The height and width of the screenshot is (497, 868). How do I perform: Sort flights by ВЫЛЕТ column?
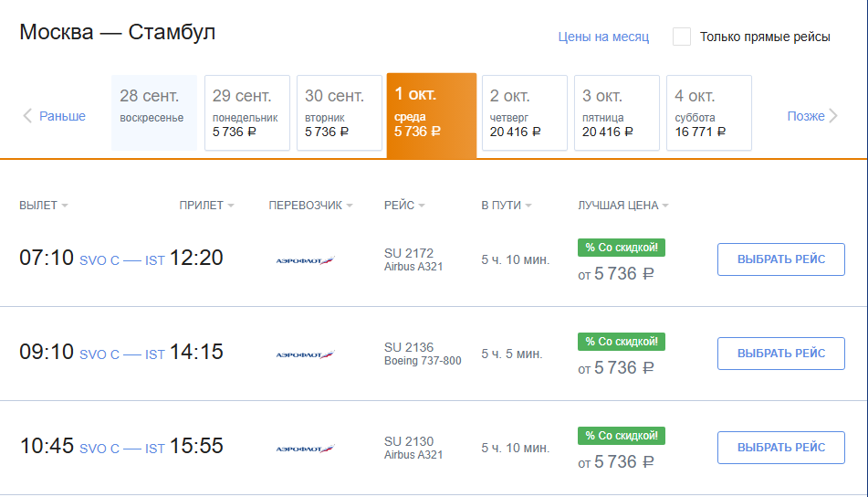pyautogui.click(x=43, y=206)
